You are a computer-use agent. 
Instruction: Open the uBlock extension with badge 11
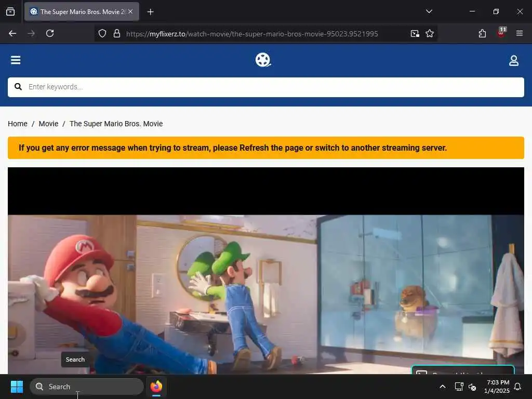pos(501,32)
